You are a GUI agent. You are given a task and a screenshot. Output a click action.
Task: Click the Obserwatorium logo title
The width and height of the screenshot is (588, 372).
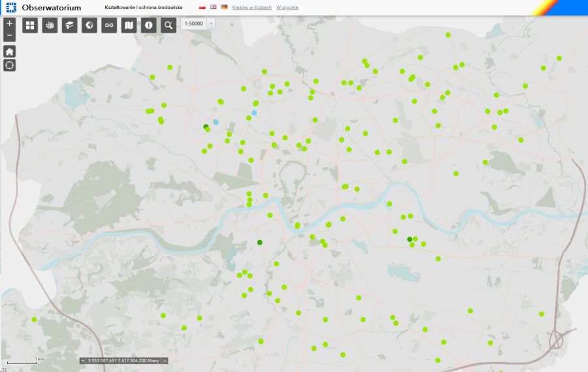pos(51,7)
